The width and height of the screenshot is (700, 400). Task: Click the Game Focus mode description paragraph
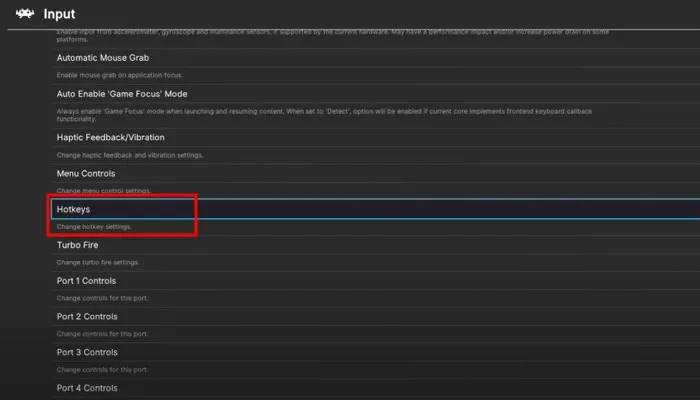click(x=324, y=115)
